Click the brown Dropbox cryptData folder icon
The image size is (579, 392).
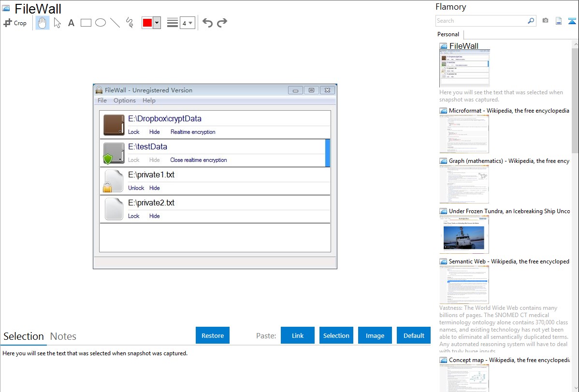114,125
